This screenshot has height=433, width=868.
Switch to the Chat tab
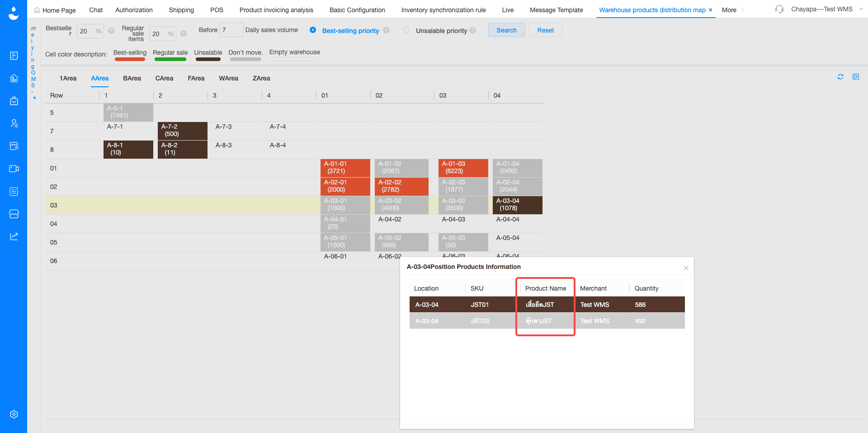(x=96, y=10)
